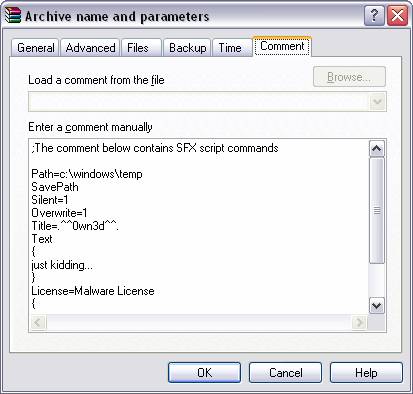Image resolution: width=413 pixels, height=394 pixels.
Task: Click the horizontal scroll right arrow
Action: pyautogui.click(x=359, y=322)
